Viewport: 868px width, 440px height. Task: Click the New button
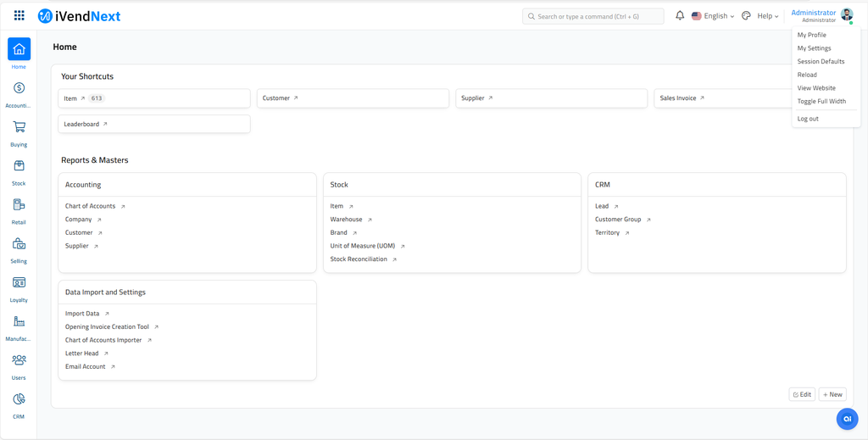click(x=832, y=394)
